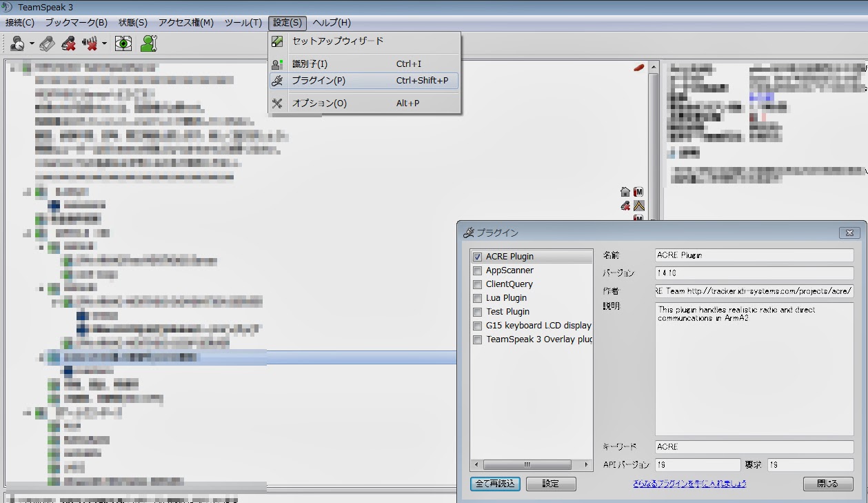Image resolution: width=868 pixels, height=503 pixels.
Task: Open the dropdown arrow beside mute speakers icon
Action: [104, 44]
